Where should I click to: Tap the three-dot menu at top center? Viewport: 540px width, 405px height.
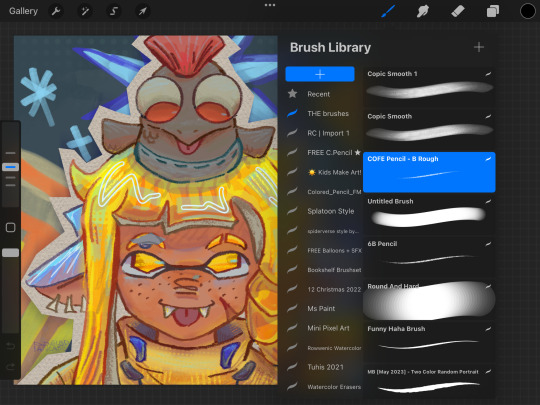tap(270, 5)
